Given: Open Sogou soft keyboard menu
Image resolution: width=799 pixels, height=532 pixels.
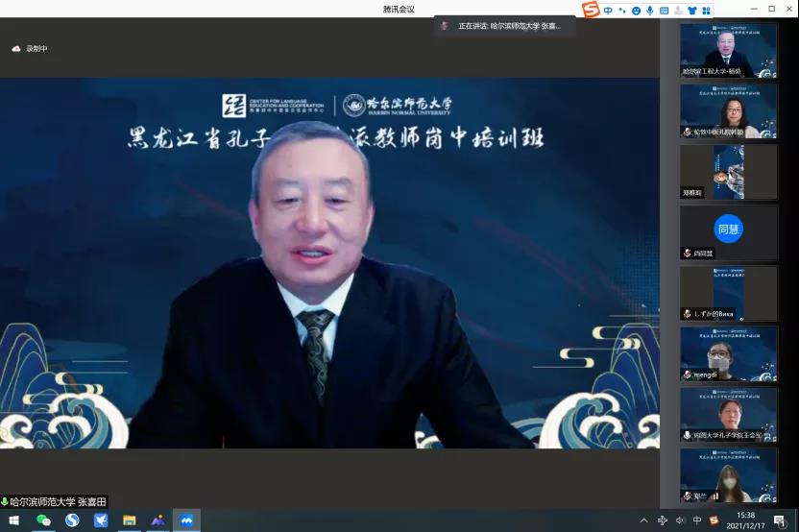Looking at the screenshot, I should (664, 11).
